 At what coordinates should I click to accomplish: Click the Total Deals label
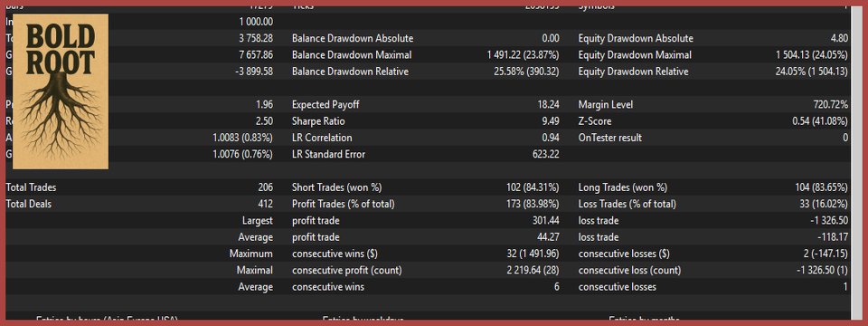tap(28, 204)
